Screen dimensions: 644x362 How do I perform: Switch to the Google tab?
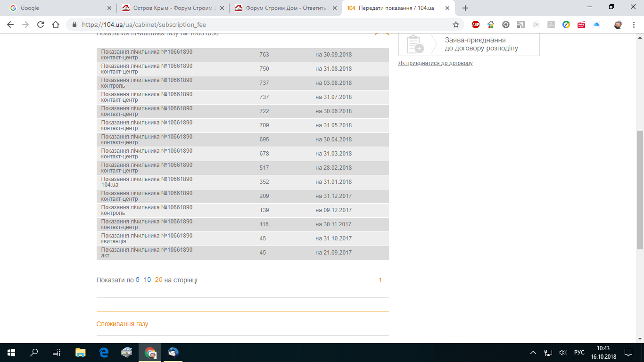[59, 8]
